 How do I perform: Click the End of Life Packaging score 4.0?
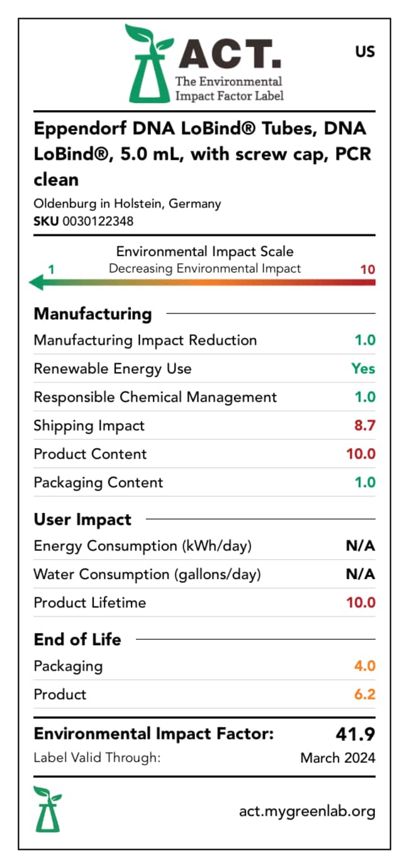pyautogui.click(x=365, y=666)
